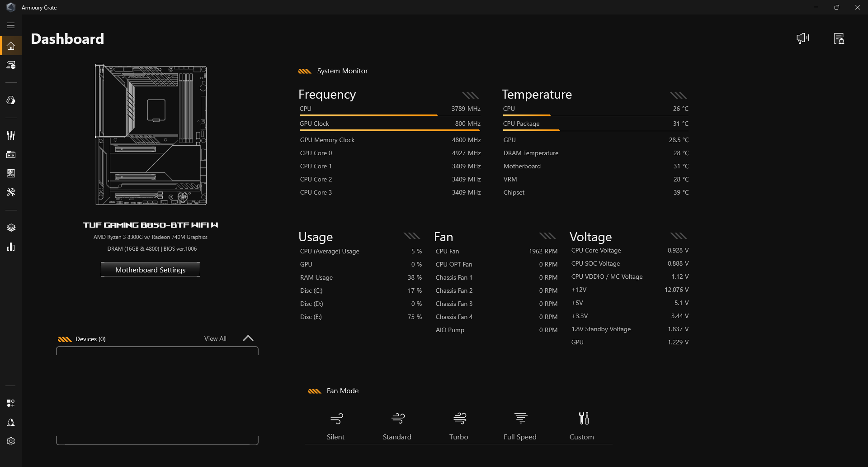This screenshot has height=467, width=868.
Task: Click View All devices link
Action: 215,338
